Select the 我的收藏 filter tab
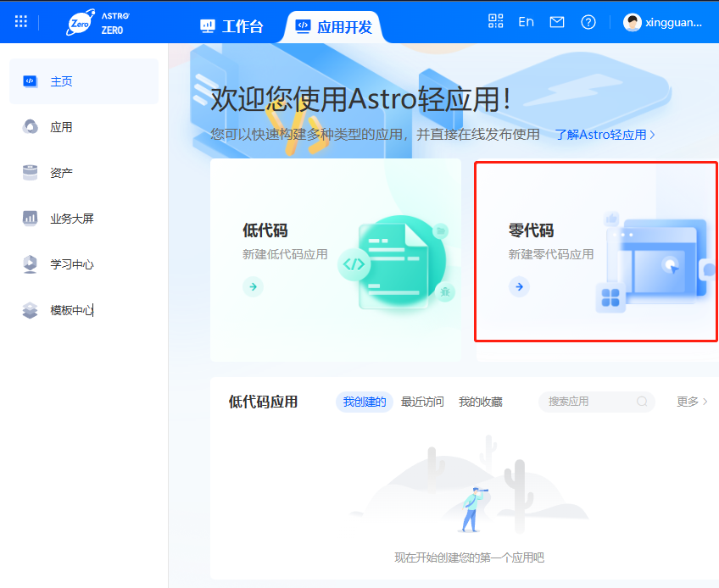 click(x=481, y=402)
